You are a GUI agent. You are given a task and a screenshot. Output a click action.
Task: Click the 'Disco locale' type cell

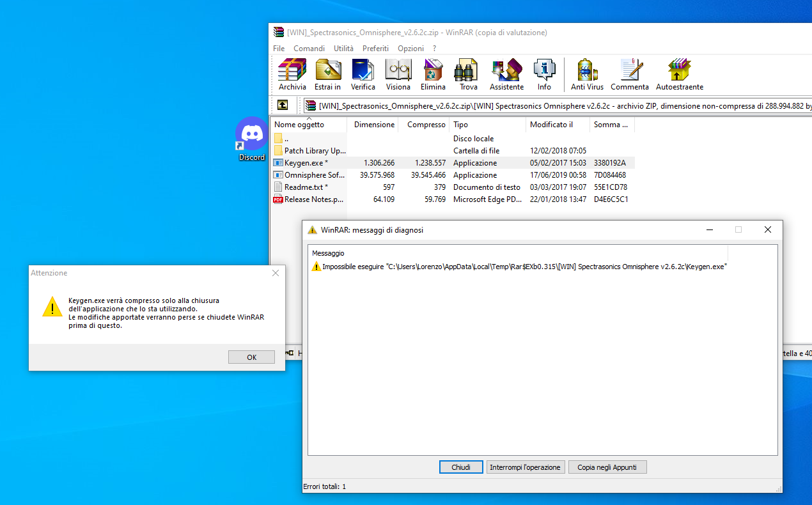pos(474,139)
